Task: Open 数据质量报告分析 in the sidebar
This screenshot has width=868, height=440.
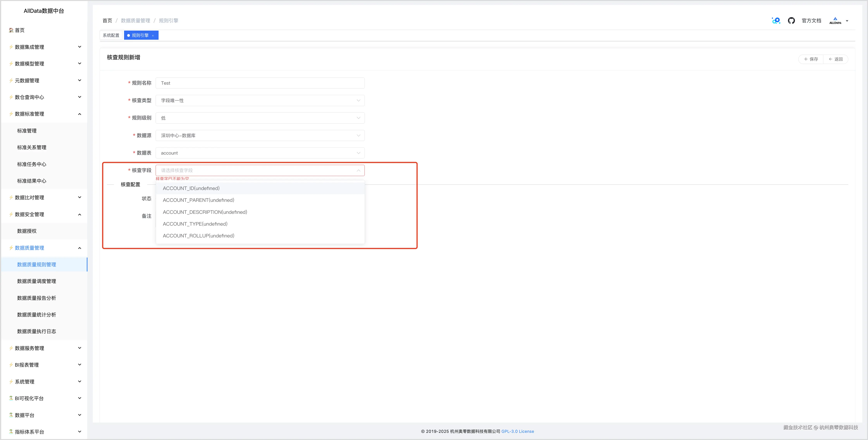Action: pyautogui.click(x=44, y=298)
